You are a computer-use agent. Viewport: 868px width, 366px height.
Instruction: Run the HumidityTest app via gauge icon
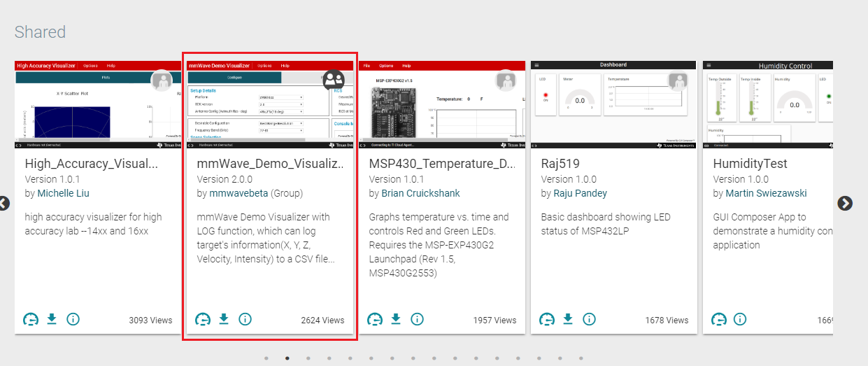coord(719,320)
